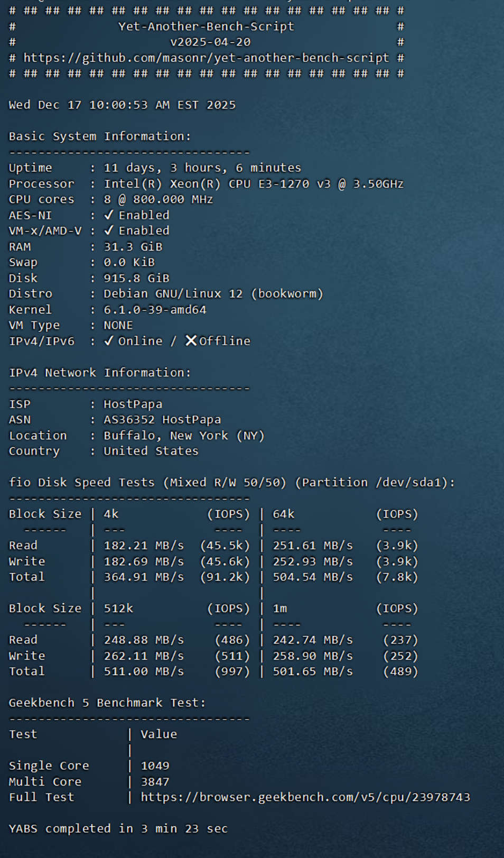The height and width of the screenshot is (858, 504).
Task: Click the Single Core score 1049
Action: pyautogui.click(x=155, y=766)
